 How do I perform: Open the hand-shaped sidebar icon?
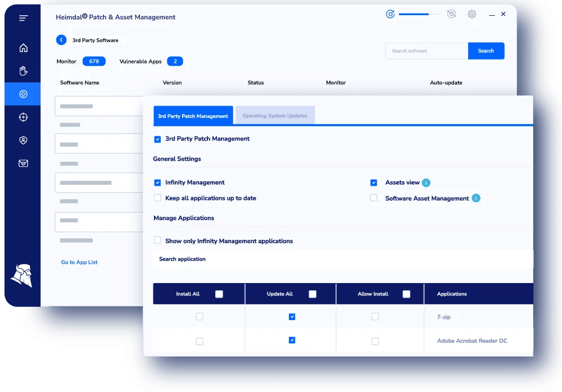tap(23, 71)
